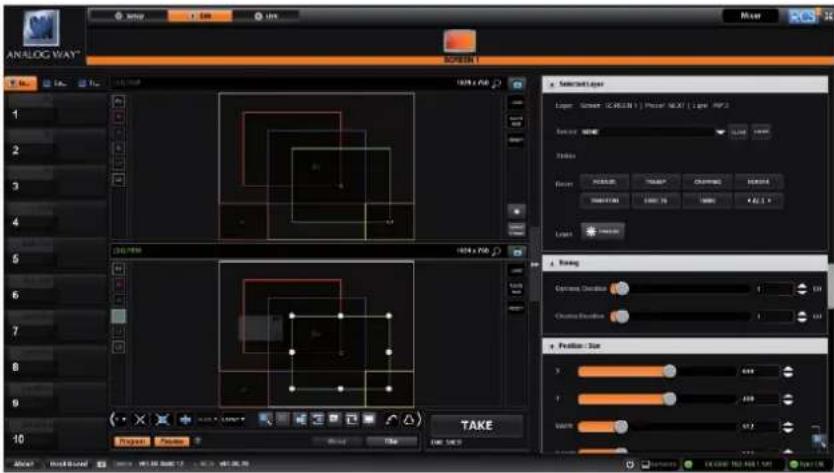
Task: Click the ALL reset selector with arrows
Action: click(x=758, y=201)
